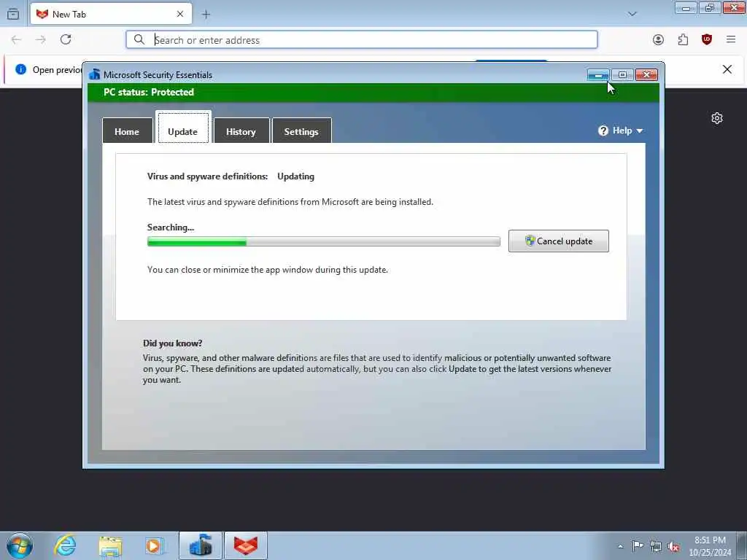Open the History tab
This screenshot has height=560, width=747.
[x=241, y=131]
